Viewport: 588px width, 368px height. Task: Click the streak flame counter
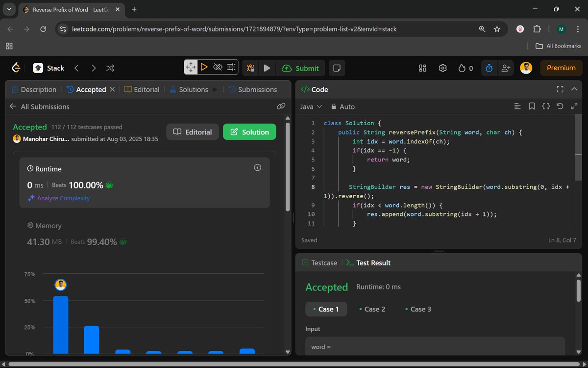pyautogui.click(x=465, y=68)
